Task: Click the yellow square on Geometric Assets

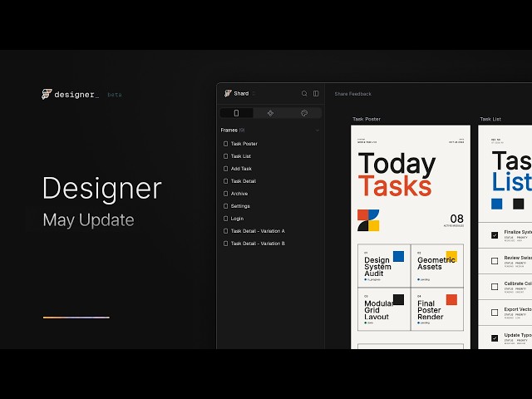Action: [451, 257]
